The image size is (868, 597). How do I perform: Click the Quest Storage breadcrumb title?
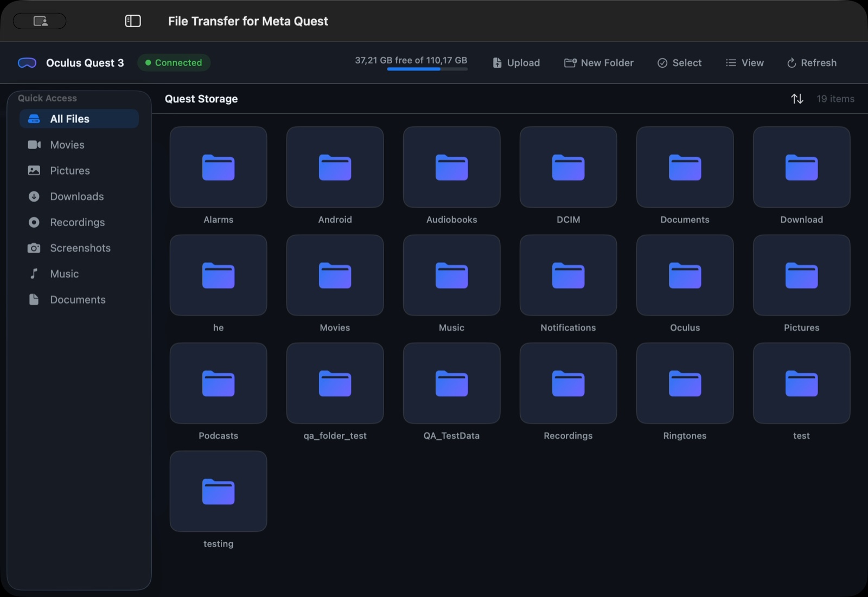(x=201, y=99)
